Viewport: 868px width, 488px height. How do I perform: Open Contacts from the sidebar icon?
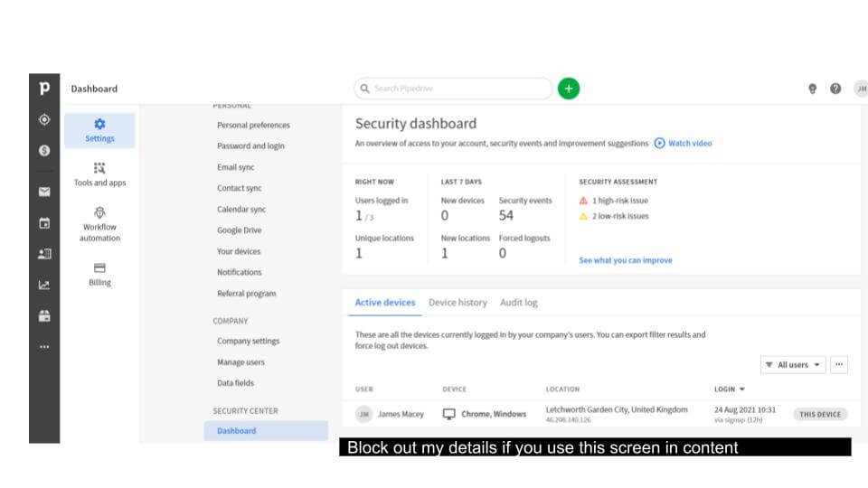44,254
